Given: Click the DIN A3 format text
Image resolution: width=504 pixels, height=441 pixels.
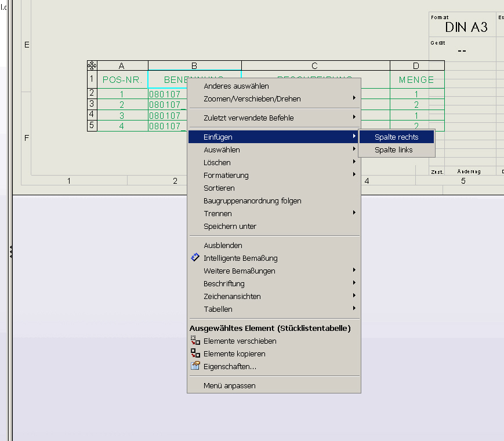Looking at the screenshot, I should coord(466,28).
